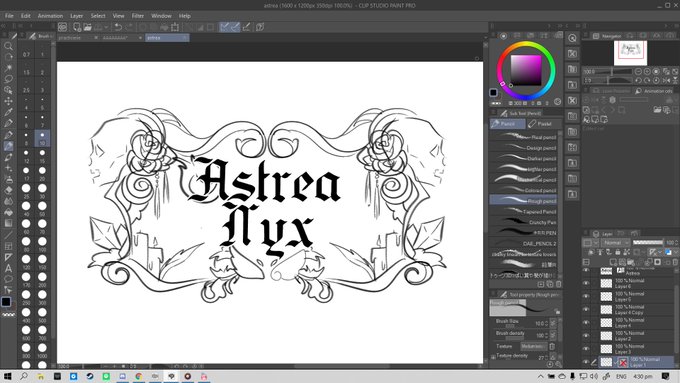Select the Lasso selection tool
This screenshot has height=383, width=680.
click(8, 79)
